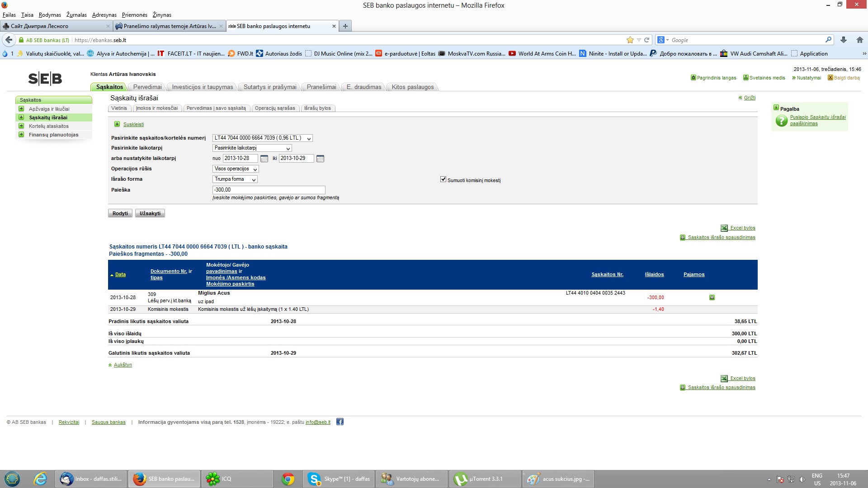Click the 'iki' date field 2013-10-29
This screenshot has width=868, height=488.
[x=296, y=159]
